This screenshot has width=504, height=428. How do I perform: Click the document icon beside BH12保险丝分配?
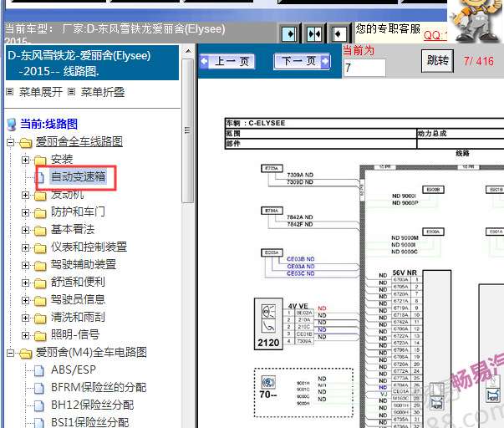click(x=39, y=405)
